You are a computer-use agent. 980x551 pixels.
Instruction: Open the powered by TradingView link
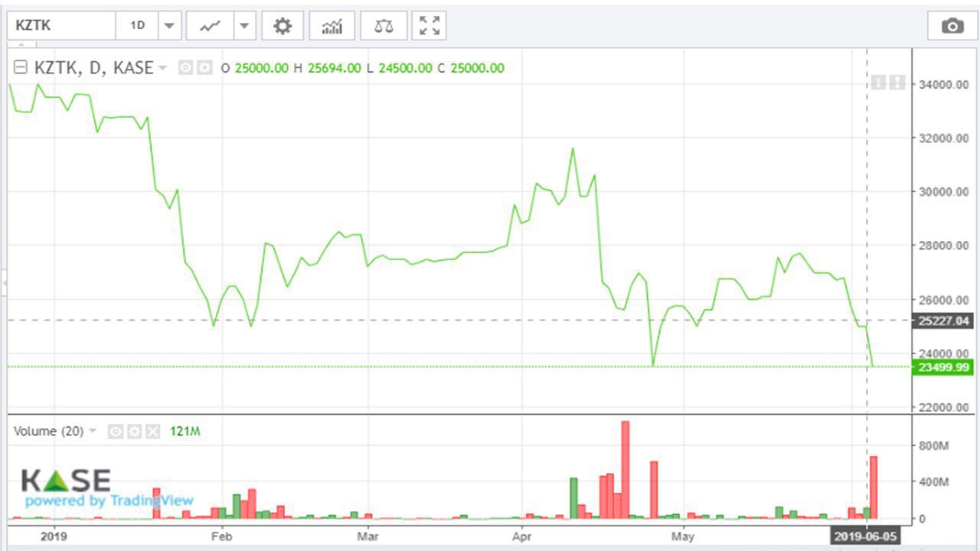(x=109, y=501)
